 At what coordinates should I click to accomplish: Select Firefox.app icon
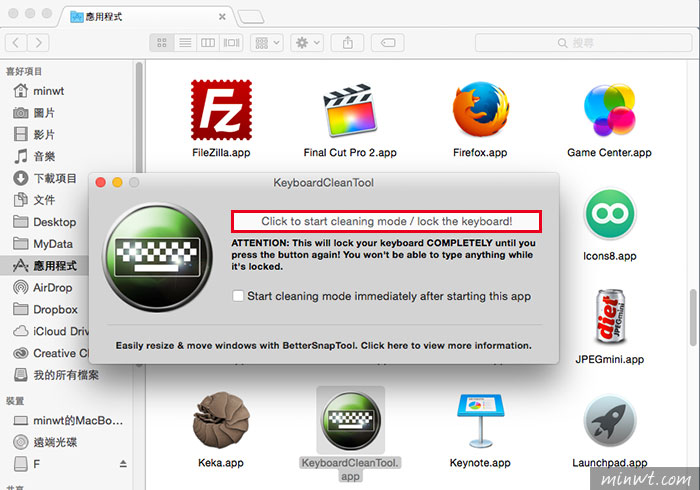(480, 109)
